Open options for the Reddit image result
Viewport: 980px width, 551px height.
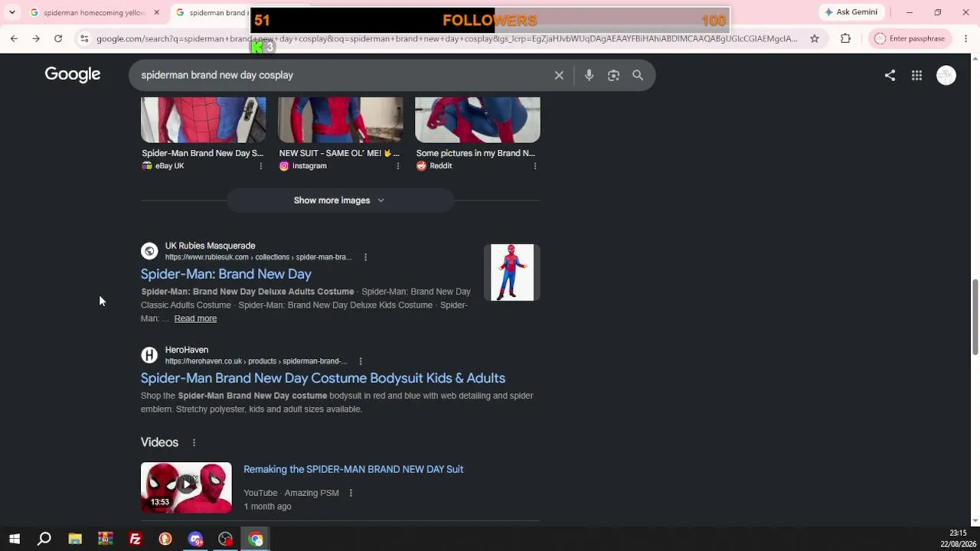coord(534,166)
